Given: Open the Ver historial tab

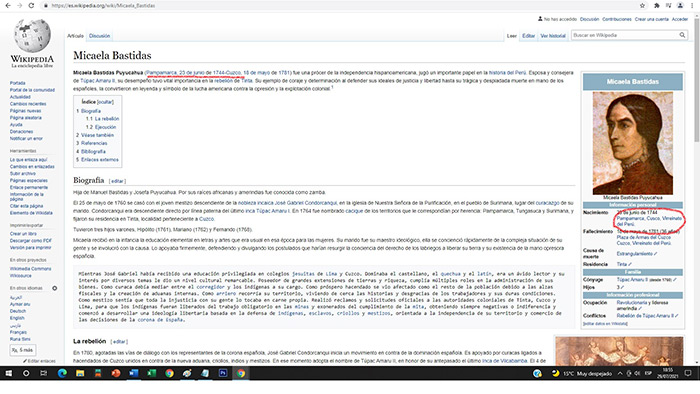Looking at the screenshot, I should tap(553, 36).
